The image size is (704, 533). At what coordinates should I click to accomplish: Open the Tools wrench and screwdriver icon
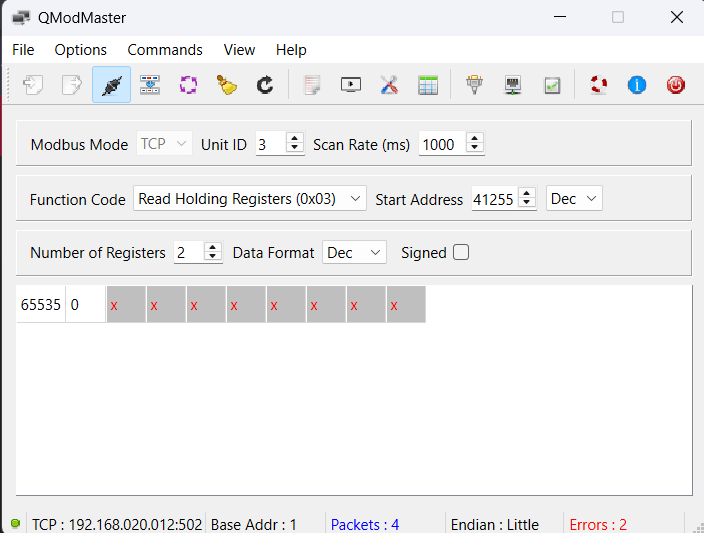coord(389,85)
